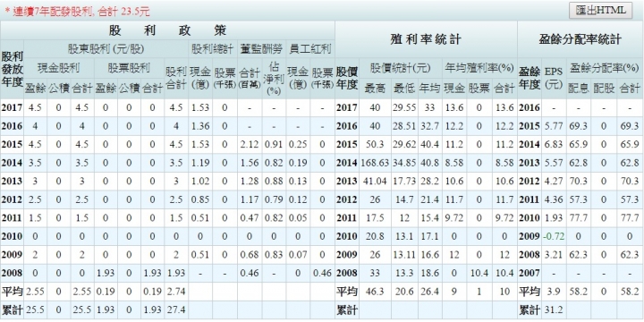644x322 pixels.
Task: Click the 年均殖利率(%) header
Action: (479, 68)
